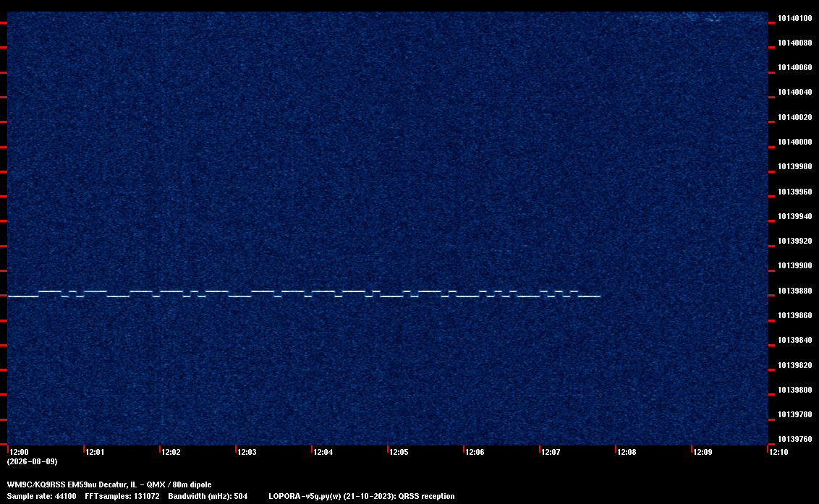Click the 10140020 frequency label
The width and height of the screenshot is (819, 504).
pos(794,117)
